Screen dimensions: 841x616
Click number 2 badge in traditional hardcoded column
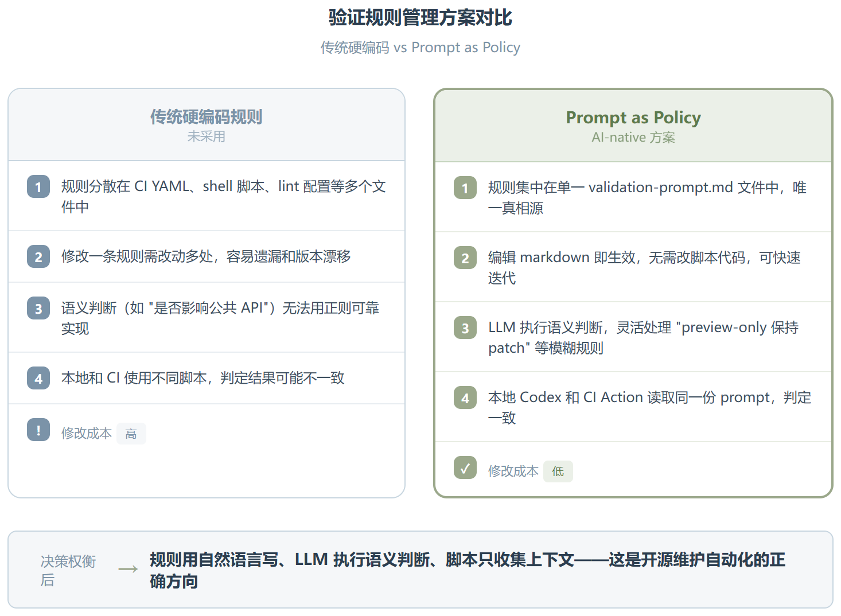[x=38, y=256]
